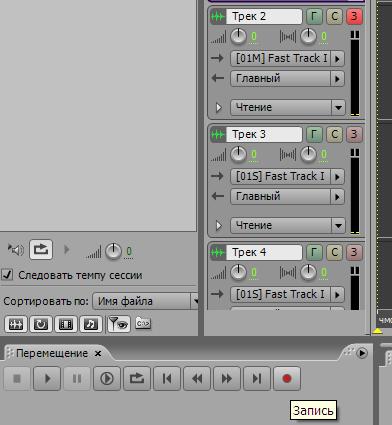Click the Трек 3 pan value 0

324,154
